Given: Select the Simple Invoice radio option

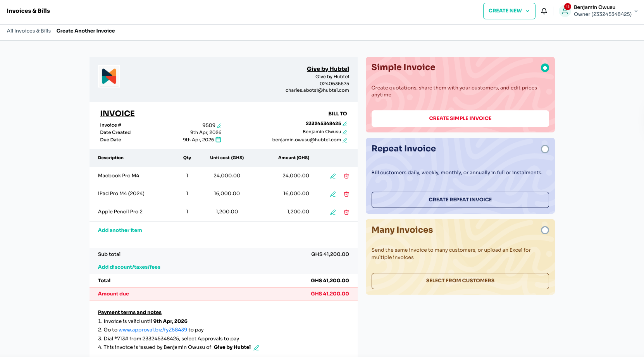Looking at the screenshot, I should 545,68.
